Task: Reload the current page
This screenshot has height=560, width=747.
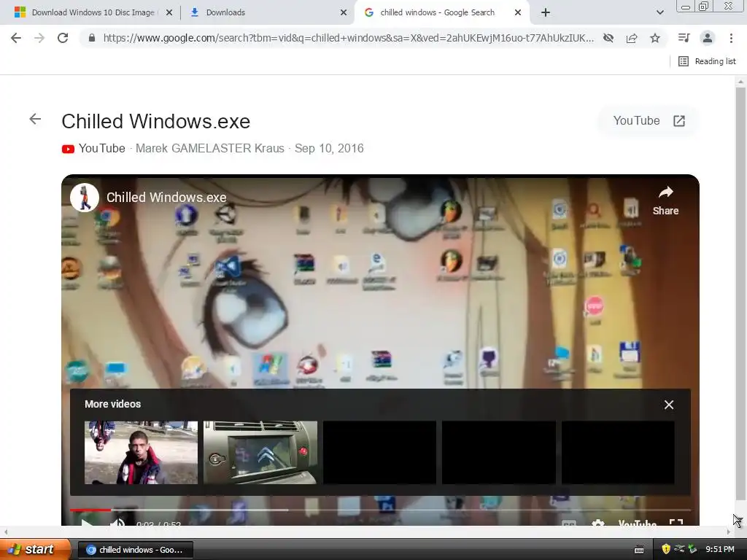Action: pyautogui.click(x=63, y=38)
